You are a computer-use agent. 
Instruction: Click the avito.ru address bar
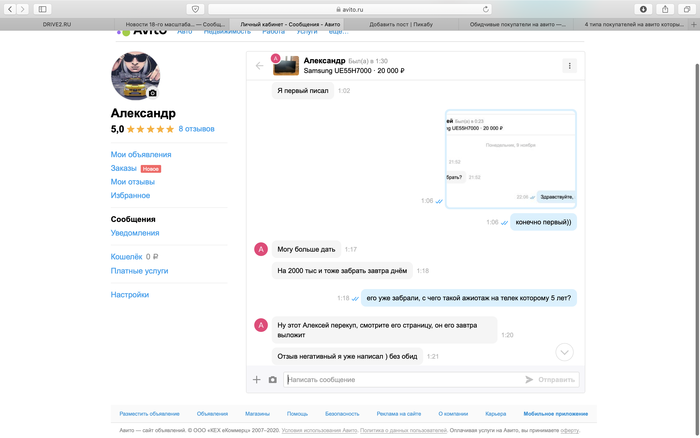350,9
